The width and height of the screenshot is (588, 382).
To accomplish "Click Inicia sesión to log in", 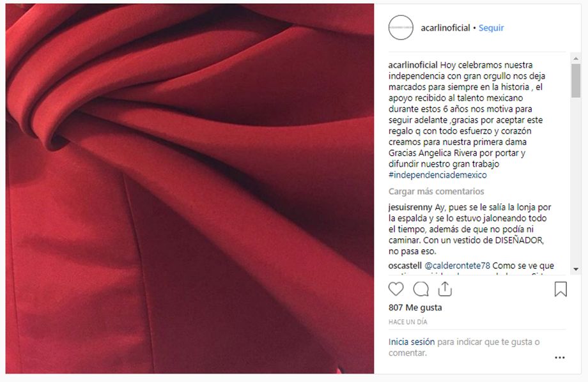I will (x=412, y=342).
